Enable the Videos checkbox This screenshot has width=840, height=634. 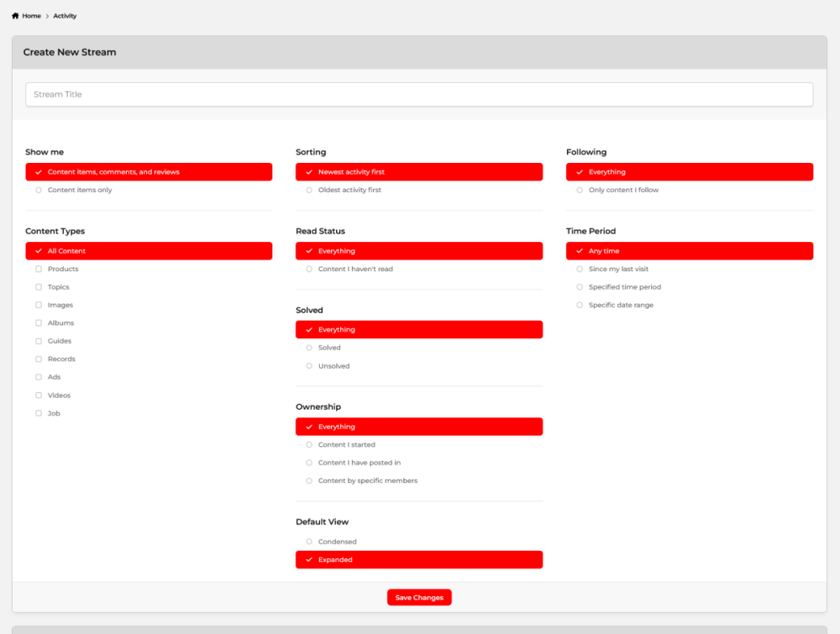tap(58, 395)
